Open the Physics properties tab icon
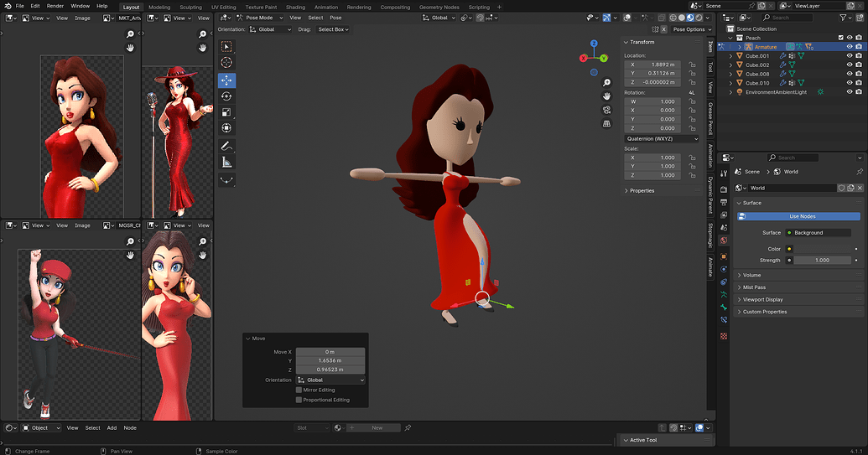This screenshot has width=868, height=455. click(724, 269)
